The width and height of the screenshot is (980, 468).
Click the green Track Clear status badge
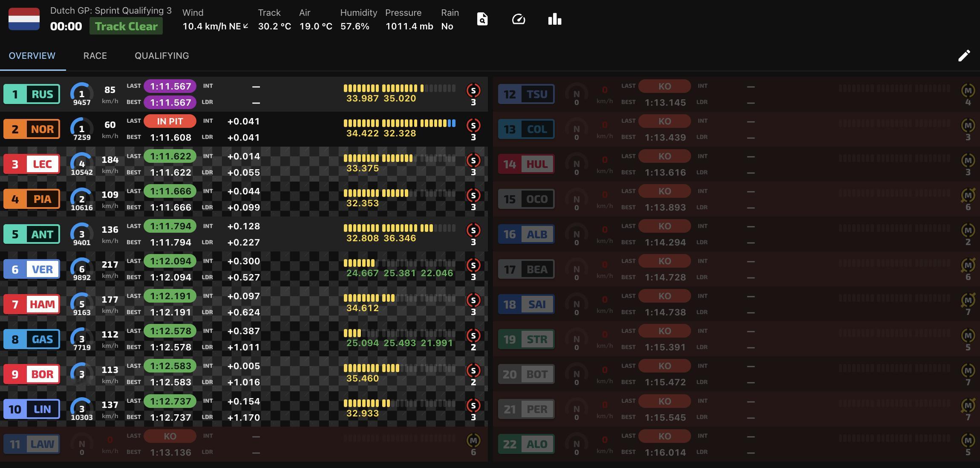[x=126, y=26]
